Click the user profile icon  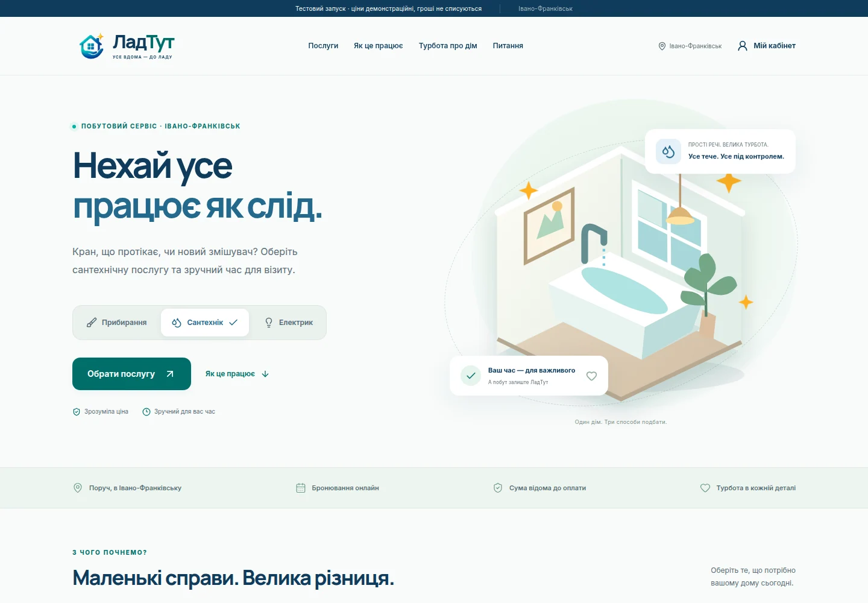click(x=743, y=46)
